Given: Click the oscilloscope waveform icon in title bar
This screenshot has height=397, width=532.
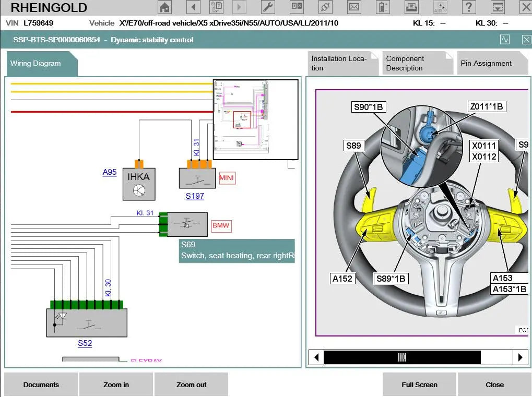Looking at the screenshot, I should [504, 40].
